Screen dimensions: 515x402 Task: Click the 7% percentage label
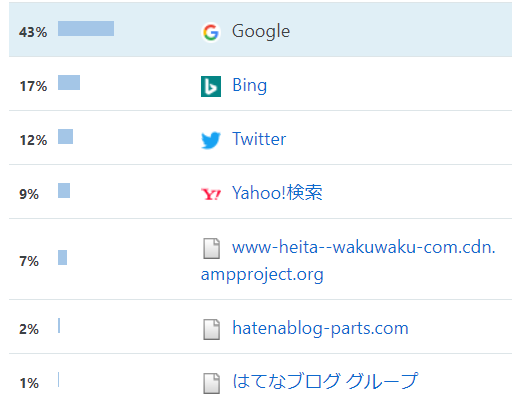[x=29, y=261]
